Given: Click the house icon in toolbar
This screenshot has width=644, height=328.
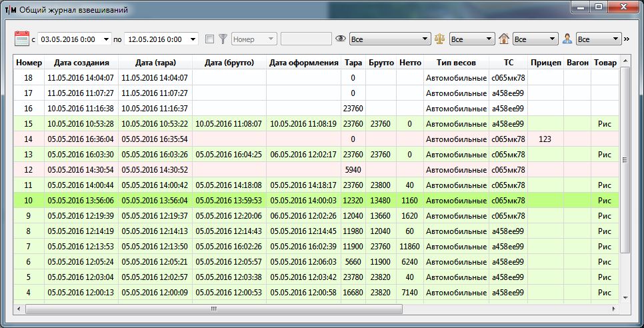Looking at the screenshot, I should [505, 39].
